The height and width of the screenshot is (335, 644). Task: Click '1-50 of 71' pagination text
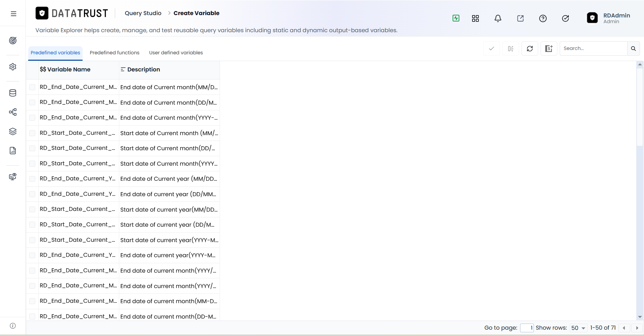click(x=603, y=328)
